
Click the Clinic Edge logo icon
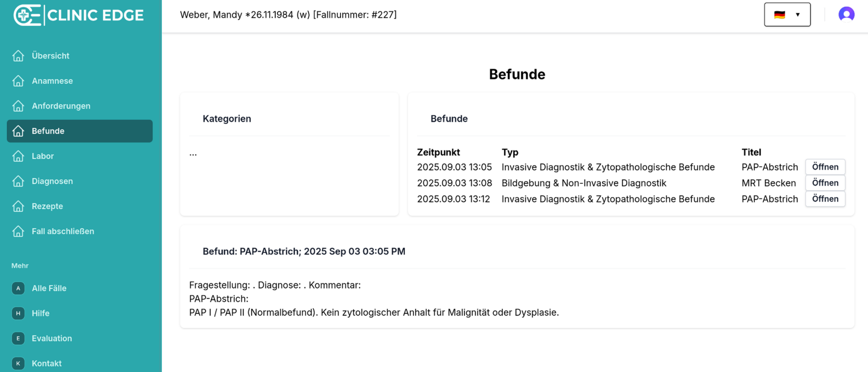pos(27,15)
